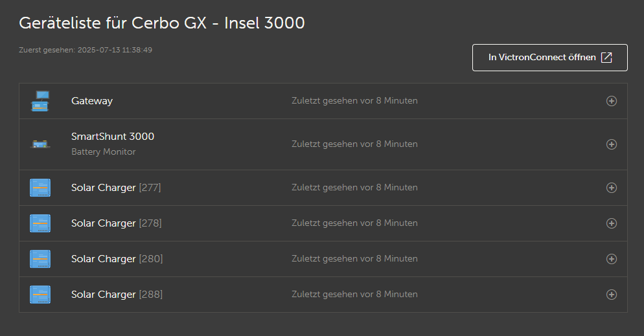Expand Solar Charger [288] via plus icon
Viewport: 644px width, 336px height.
(x=611, y=295)
